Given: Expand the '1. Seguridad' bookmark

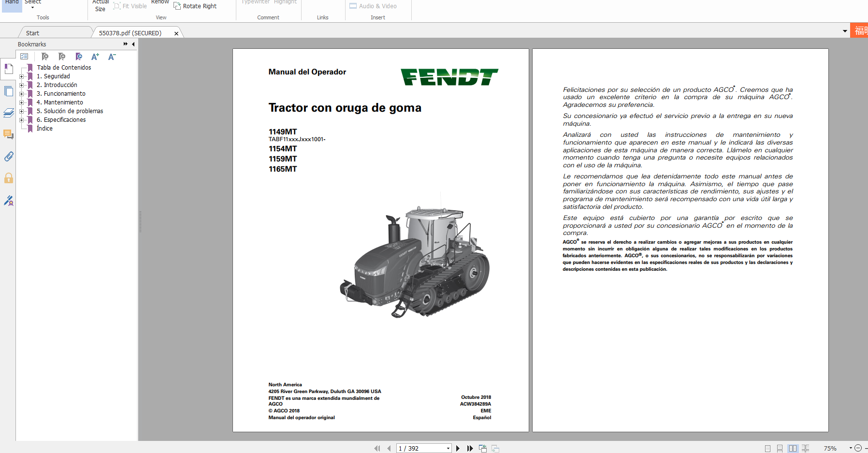Looking at the screenshot, I should 22,76.
